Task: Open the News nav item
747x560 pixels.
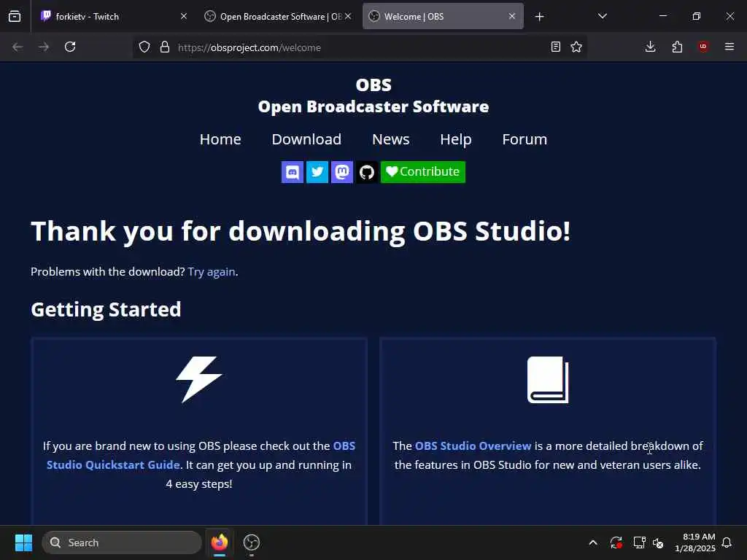Action: [x=391, y=139]
